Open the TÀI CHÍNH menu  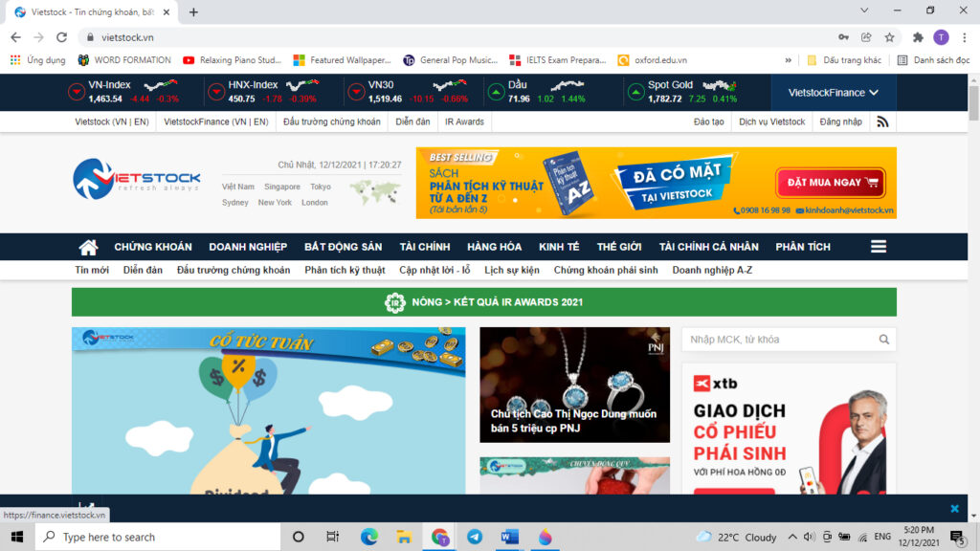pyautogui.click(x=425, y=247)
